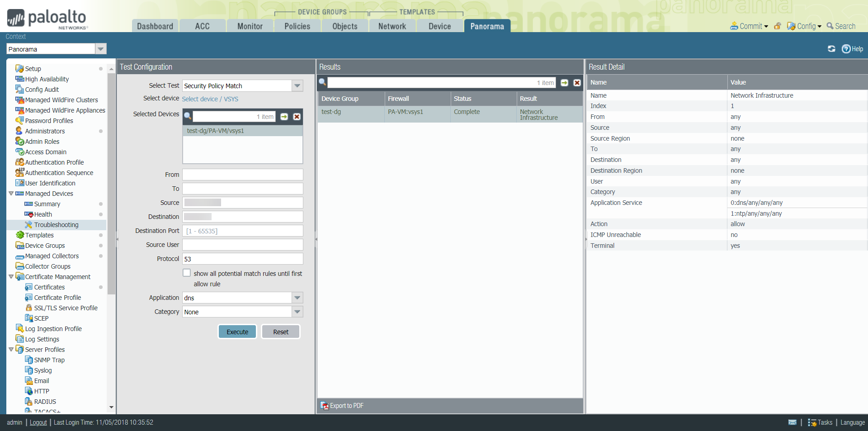Open High Availability settings
This screenshot has width=868, height=431.
pos(47,79)
